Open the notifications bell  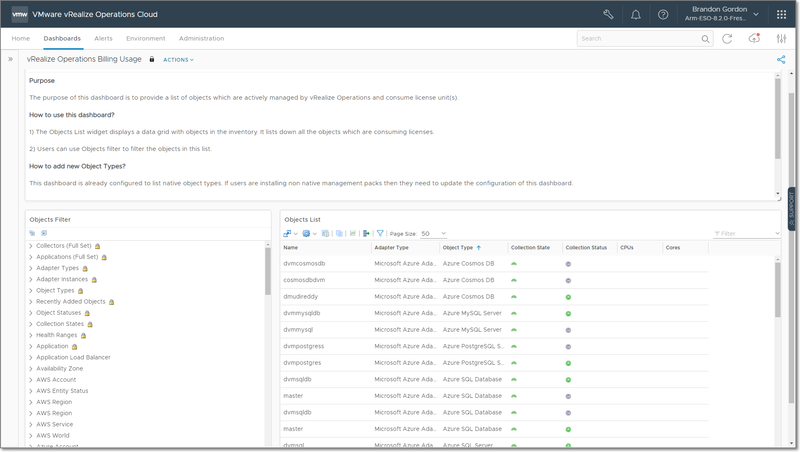[636, 14]
